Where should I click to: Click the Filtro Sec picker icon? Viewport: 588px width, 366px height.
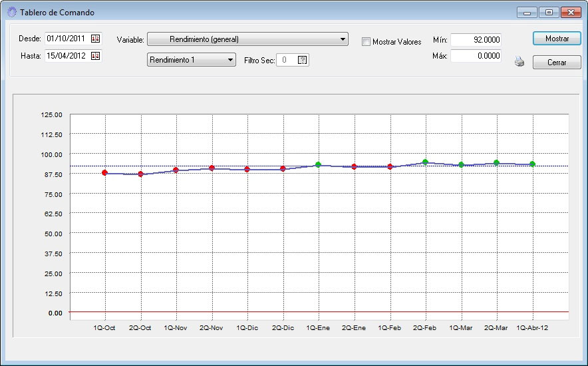(x=303, y=60)
